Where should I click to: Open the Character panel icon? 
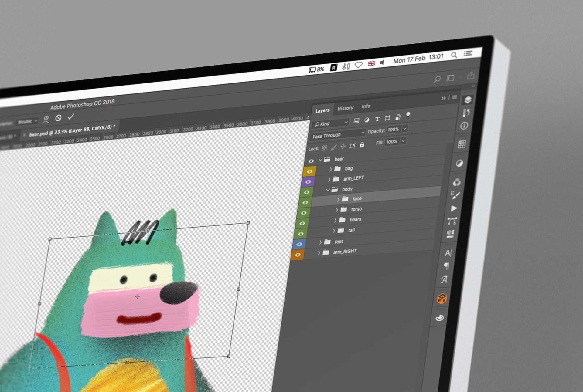pos(448,253)
